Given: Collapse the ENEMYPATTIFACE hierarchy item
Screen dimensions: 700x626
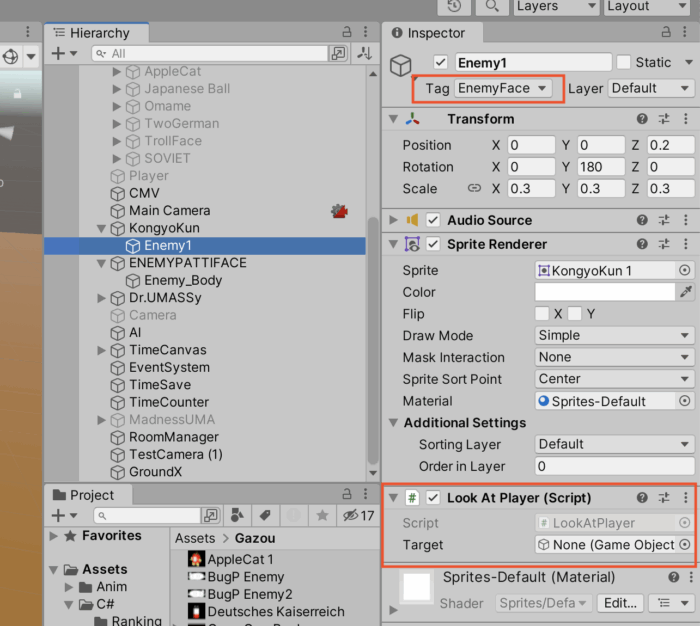Looking at the screenshot, I should pyautogui.click(x=101, y=263).
